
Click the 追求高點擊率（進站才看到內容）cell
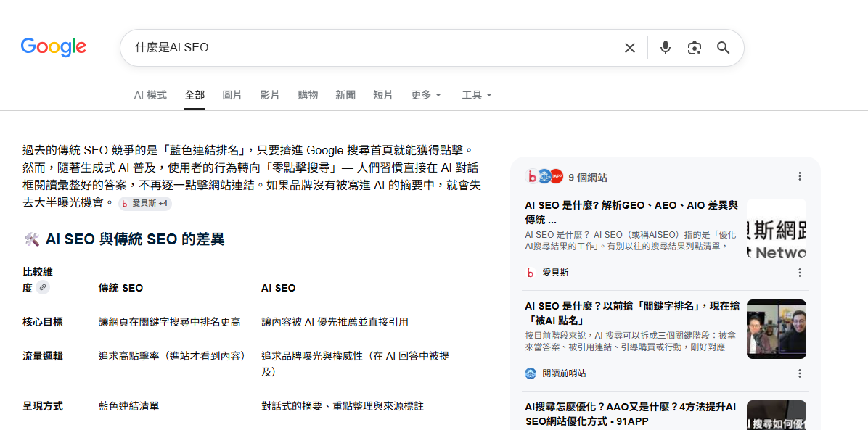point(172,356)
